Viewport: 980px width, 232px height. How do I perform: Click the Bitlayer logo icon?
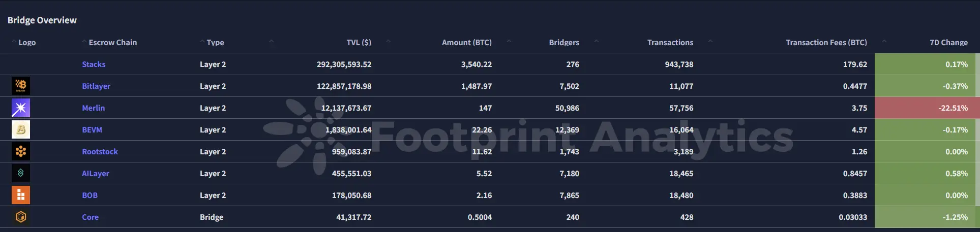[21, 86]
